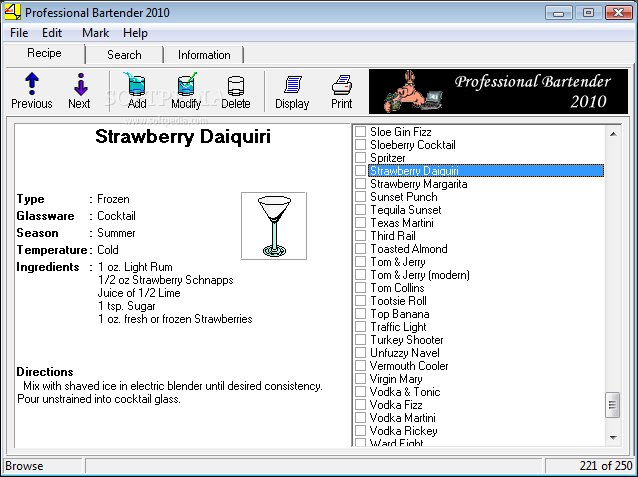Select Top Banana in the recipe list

coord(400,314)
